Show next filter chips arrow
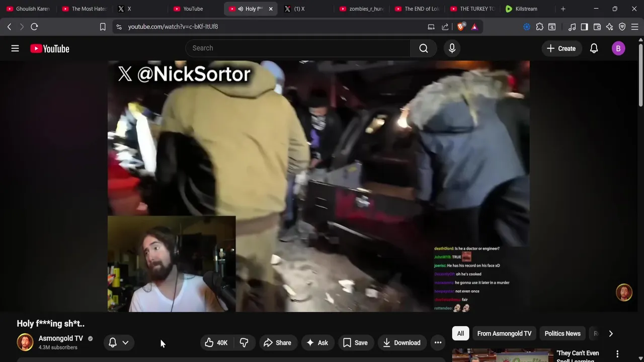The height and width of the screenshot is (362, 644). [x=611, y=334]
